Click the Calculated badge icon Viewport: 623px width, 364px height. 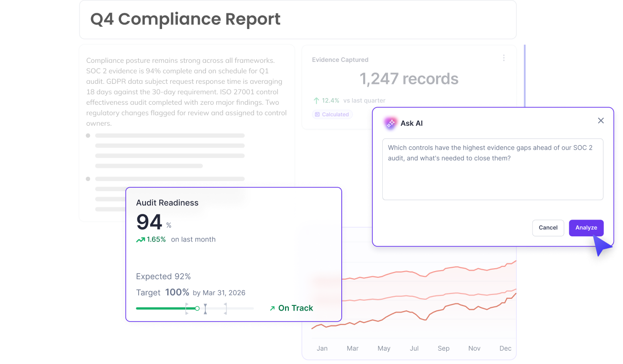point(317,114)
